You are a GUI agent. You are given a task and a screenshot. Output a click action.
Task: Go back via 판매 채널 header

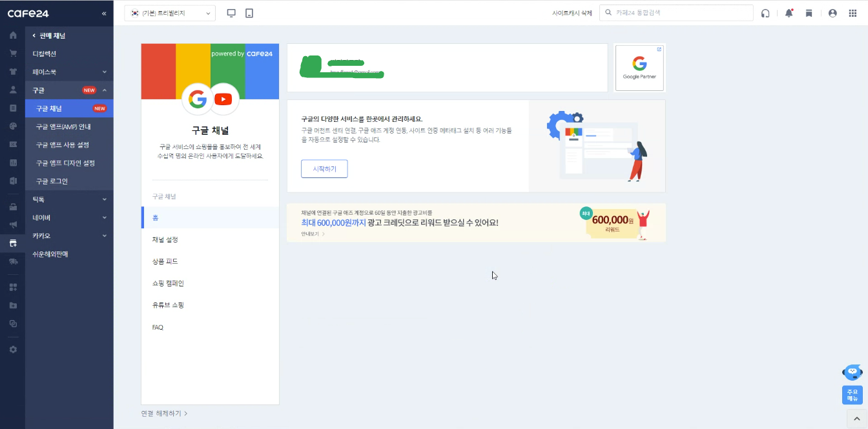point(49,35)
